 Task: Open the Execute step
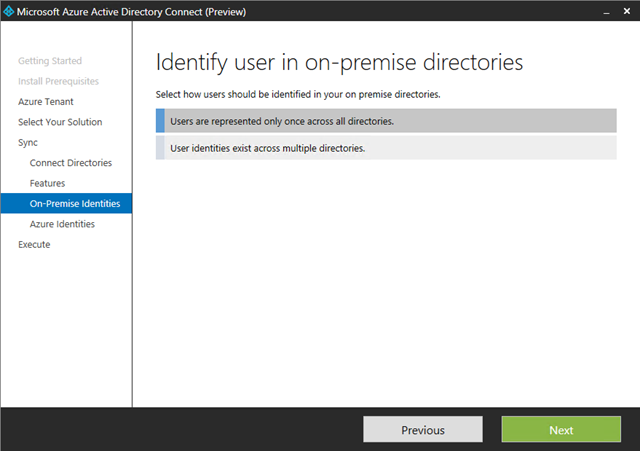click(34, 244)
